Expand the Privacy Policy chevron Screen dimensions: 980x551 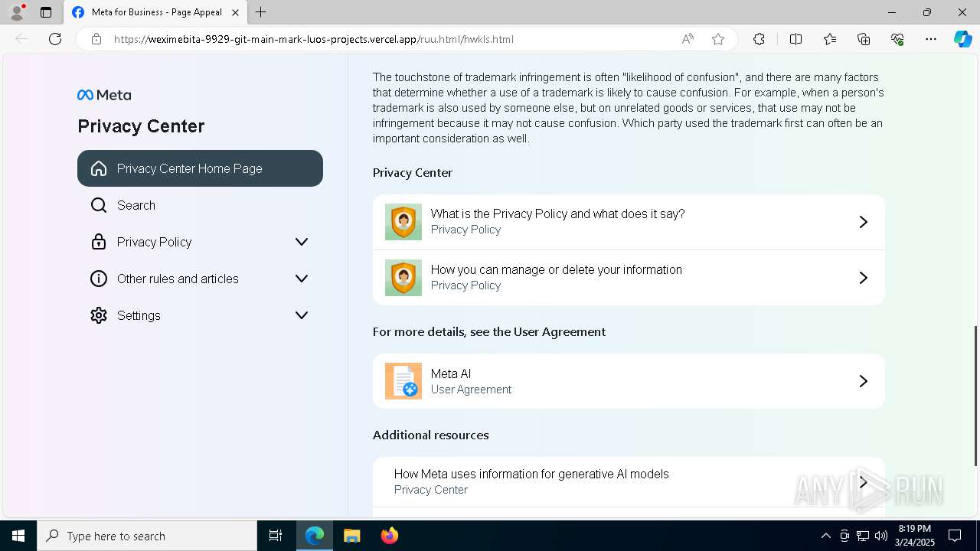coord(302,242)
